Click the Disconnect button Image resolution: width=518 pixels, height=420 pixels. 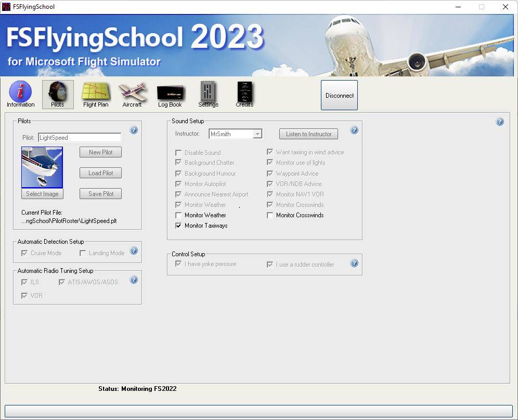coord(339,95)
